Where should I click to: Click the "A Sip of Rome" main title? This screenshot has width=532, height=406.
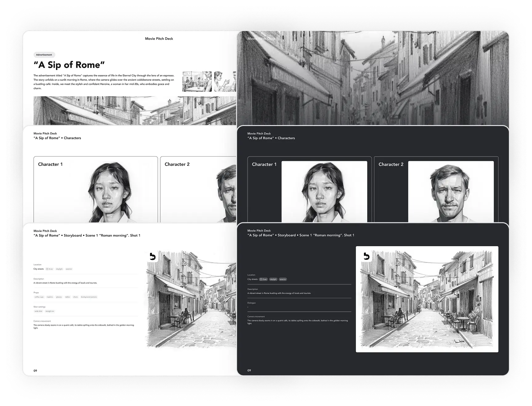(x=69, y=65)
